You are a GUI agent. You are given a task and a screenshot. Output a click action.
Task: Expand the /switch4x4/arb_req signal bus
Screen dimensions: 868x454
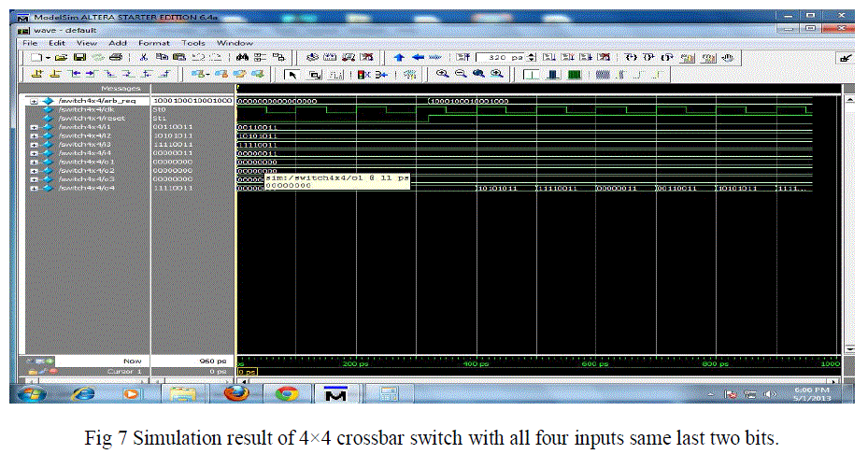[x=34, y=101]
